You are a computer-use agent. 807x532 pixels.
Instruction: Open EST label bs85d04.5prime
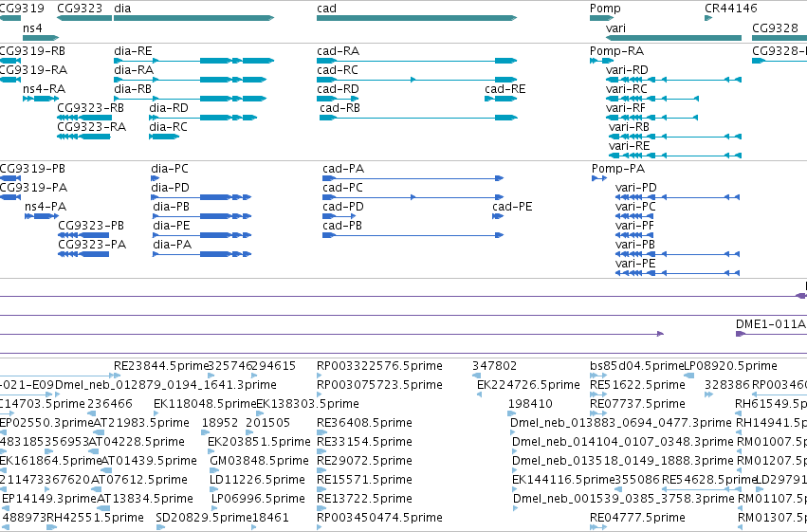click(636, 366)
